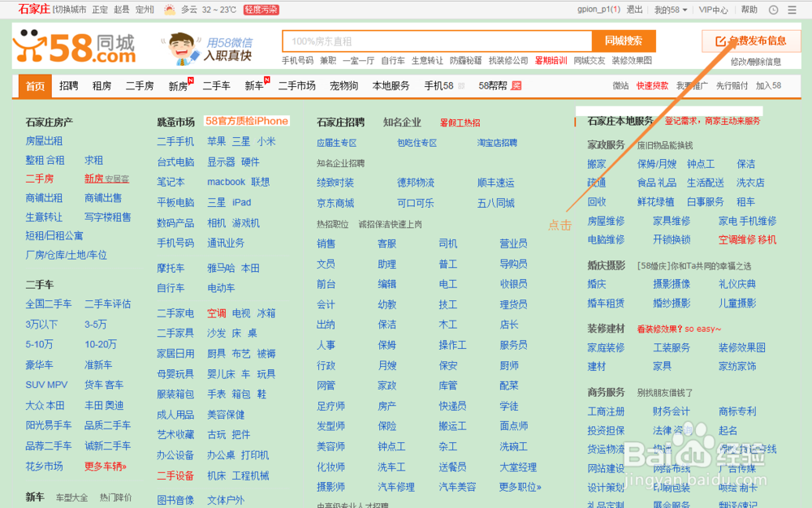Image resolution: width=812 pixels, height=508 pixels.
Task: Select the 首页 navigation tab
Action: point(35,86)
